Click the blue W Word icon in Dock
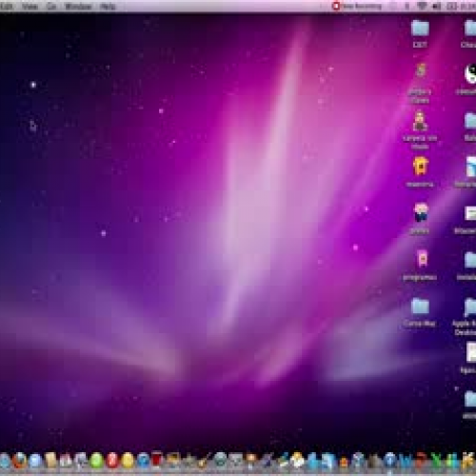 pos(406,461)
